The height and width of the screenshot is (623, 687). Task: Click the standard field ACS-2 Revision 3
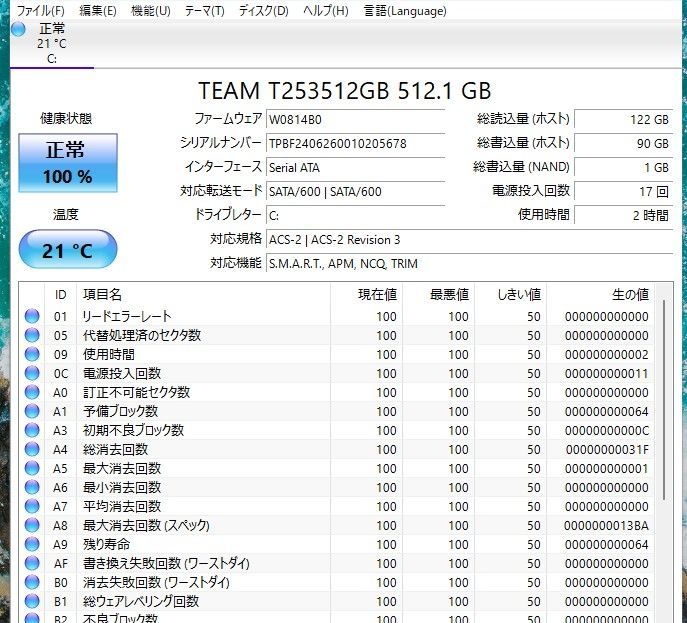tap(469, 240)
